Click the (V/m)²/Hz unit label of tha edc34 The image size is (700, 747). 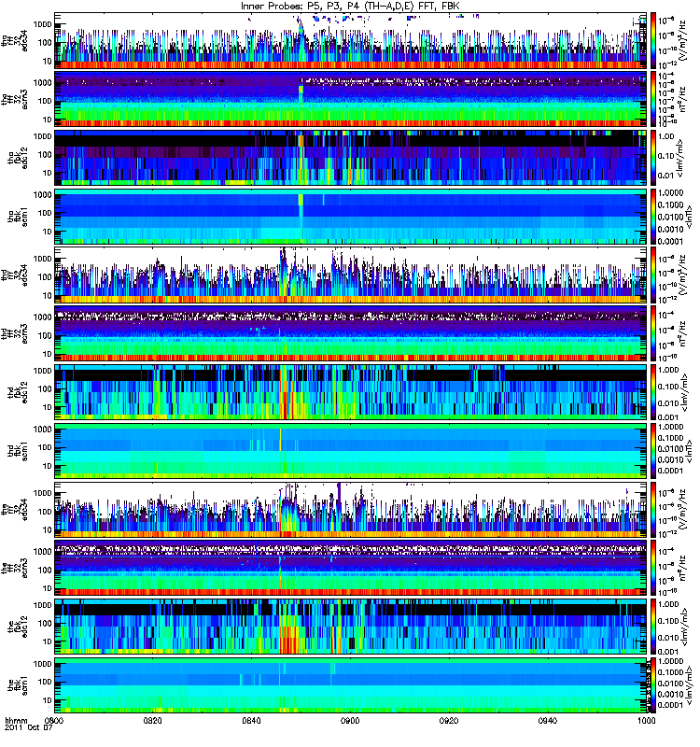681,40
